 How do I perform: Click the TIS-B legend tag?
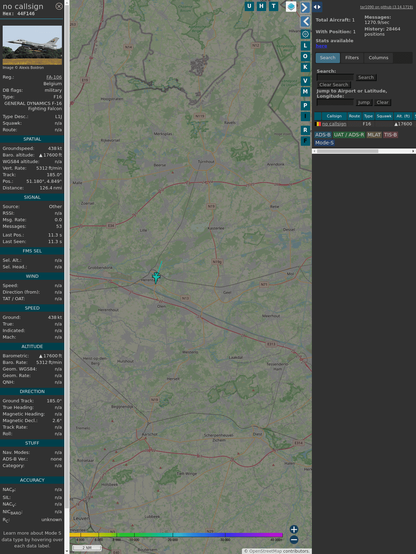pyautogui.click(x=391, y=135)
